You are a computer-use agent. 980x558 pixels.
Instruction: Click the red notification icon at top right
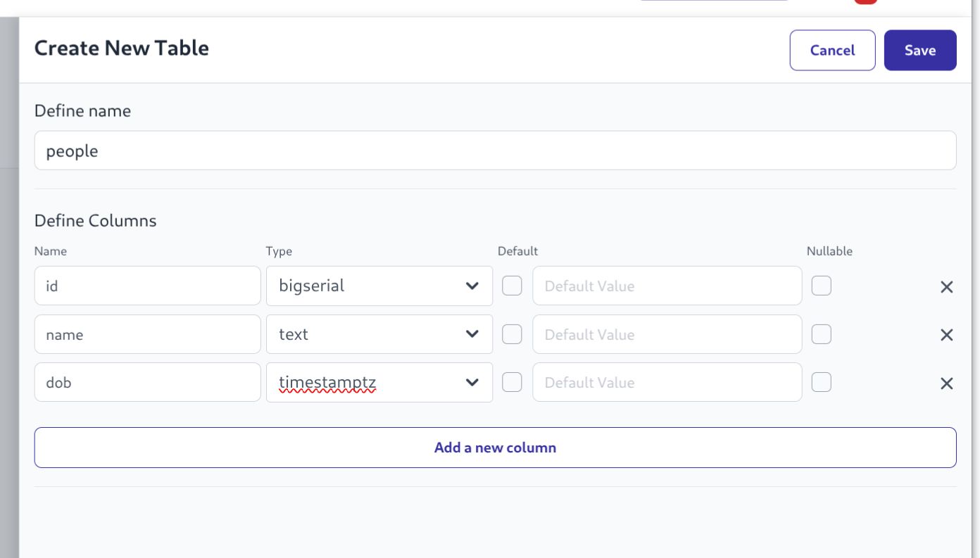click(866, 3)
